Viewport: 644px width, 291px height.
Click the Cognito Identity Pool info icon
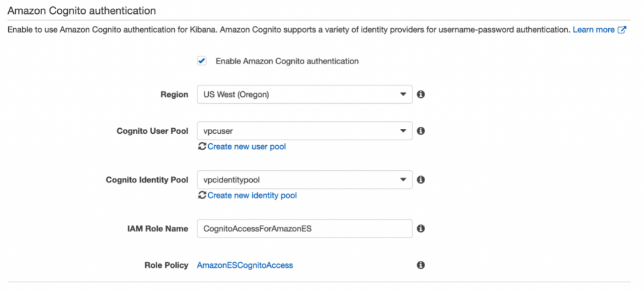(421, 180)
